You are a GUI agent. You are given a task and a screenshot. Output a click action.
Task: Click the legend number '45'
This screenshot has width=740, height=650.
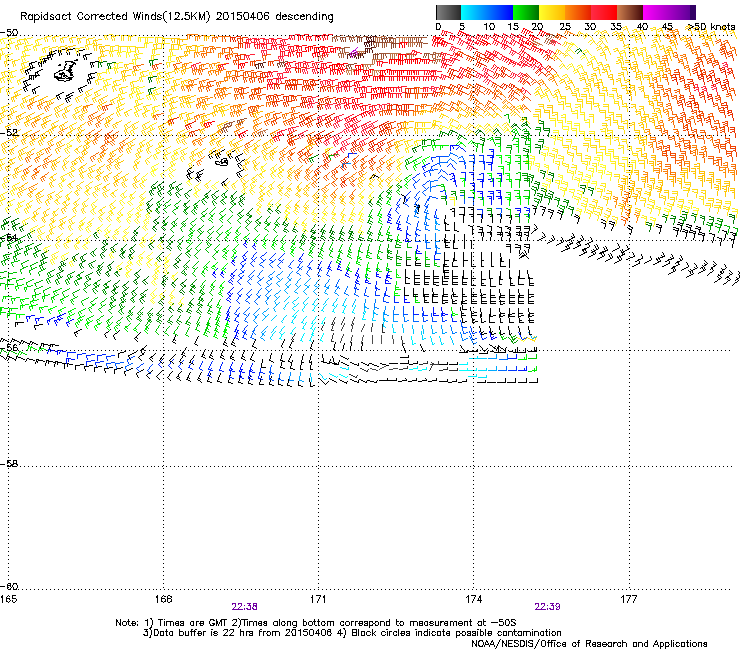click(667, 27)
